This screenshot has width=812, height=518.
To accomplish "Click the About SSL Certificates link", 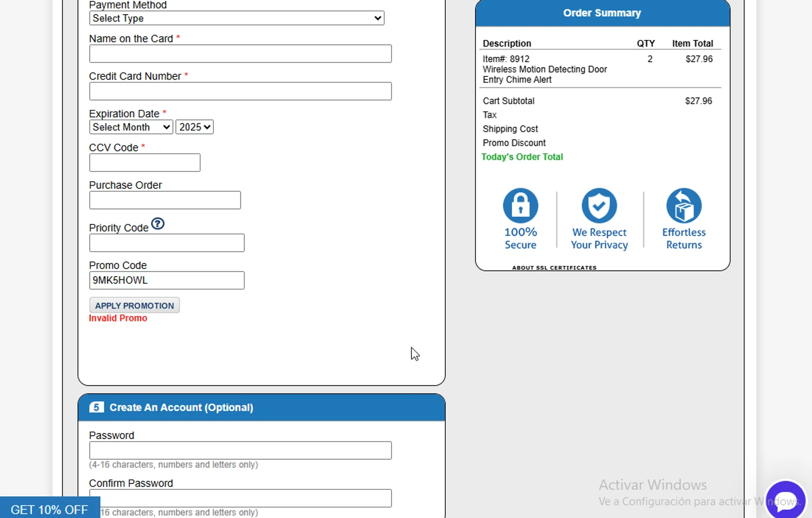I will [x=554, y=267].
